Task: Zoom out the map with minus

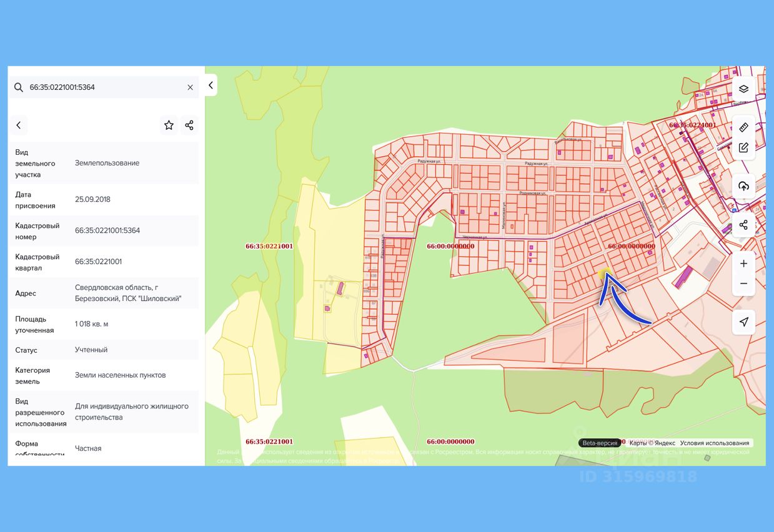Action: (743, 283)
